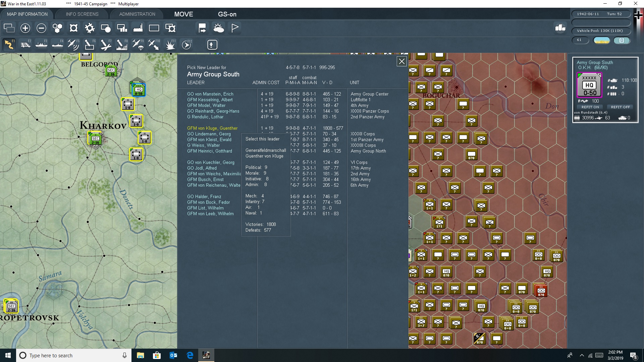Click the overlapping windows icon in toolbar
The width and height of the screenshot is (644, 362).
tap(9, 28)
